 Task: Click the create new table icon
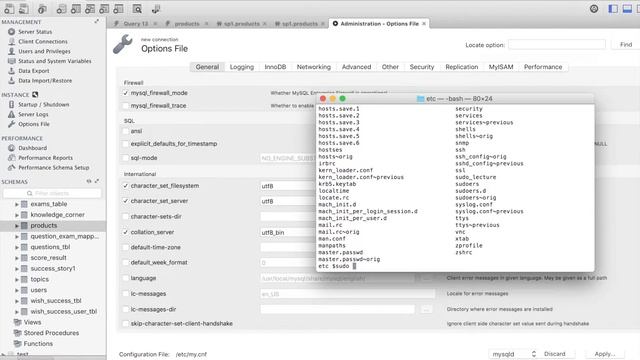coord(76,9)
